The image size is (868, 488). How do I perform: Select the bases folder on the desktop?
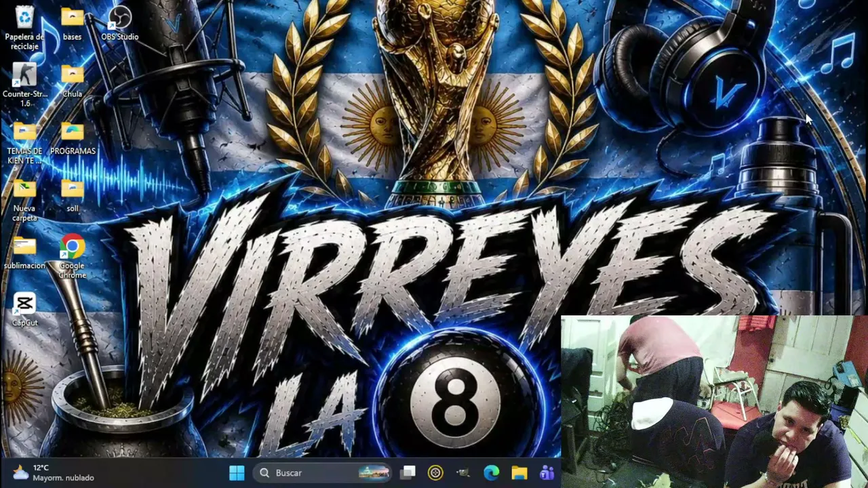[72, 25]
